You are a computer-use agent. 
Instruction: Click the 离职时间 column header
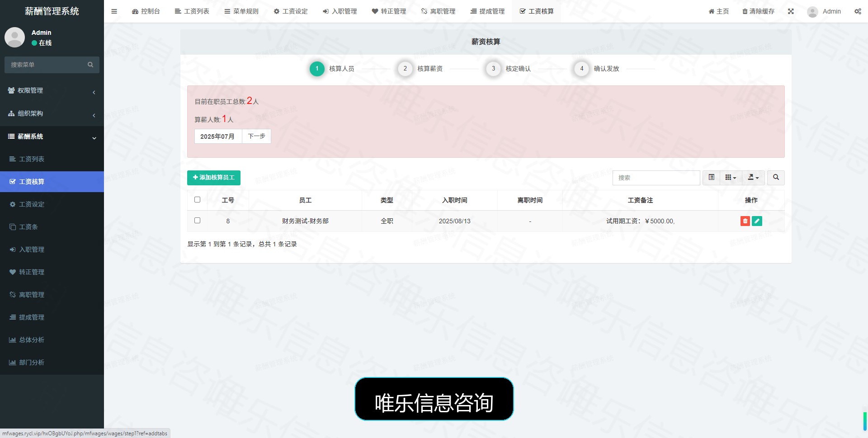(530, 200)
